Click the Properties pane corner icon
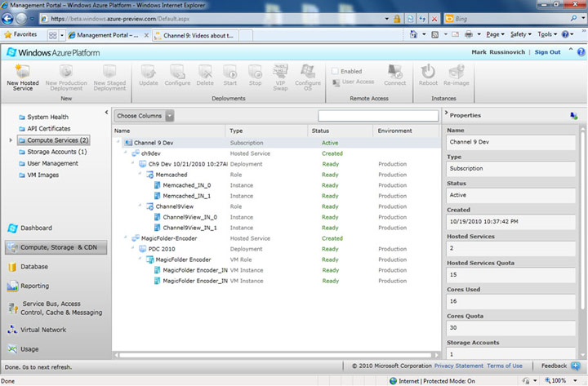 [574, 116]
